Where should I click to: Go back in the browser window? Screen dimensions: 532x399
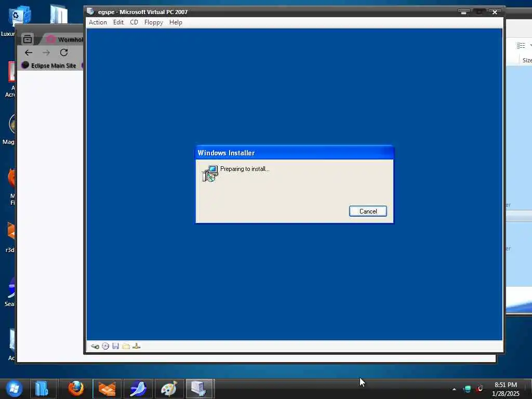(x=29, y=52)
